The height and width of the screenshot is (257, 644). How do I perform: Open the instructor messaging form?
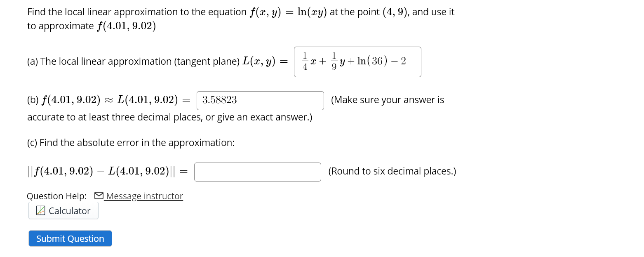pos(143,196)
